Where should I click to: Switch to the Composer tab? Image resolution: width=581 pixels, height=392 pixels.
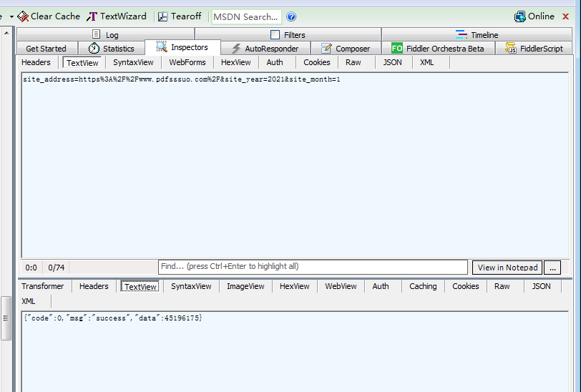tap(346, 49)
